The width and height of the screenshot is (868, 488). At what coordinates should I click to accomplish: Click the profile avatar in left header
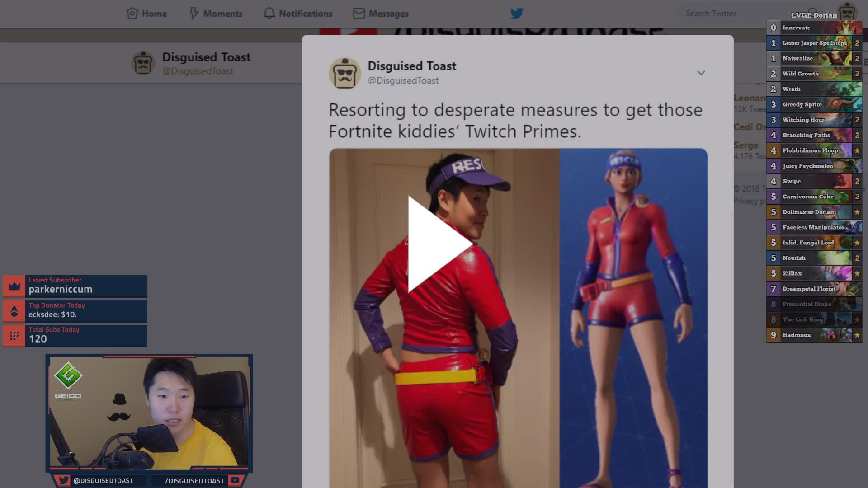click(x=143, y=62)
